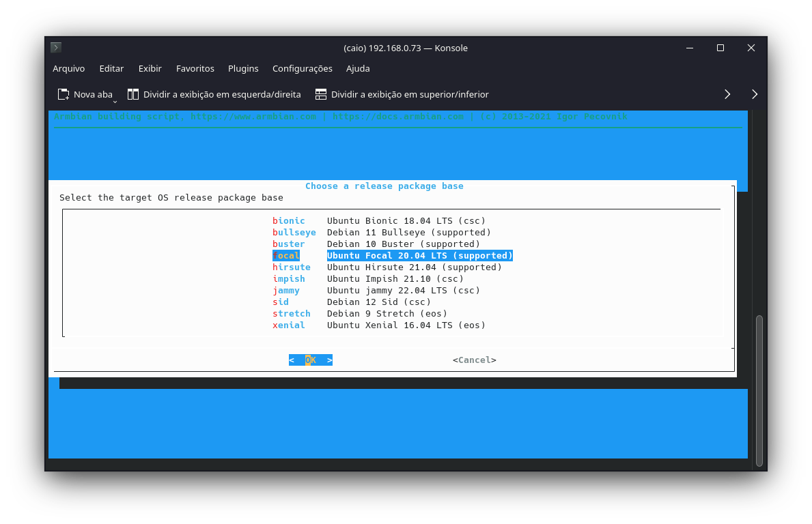This screenshot has width=812, height=524.
Task: Click the Konsole terminal icon in title bar
Action: 57,48
